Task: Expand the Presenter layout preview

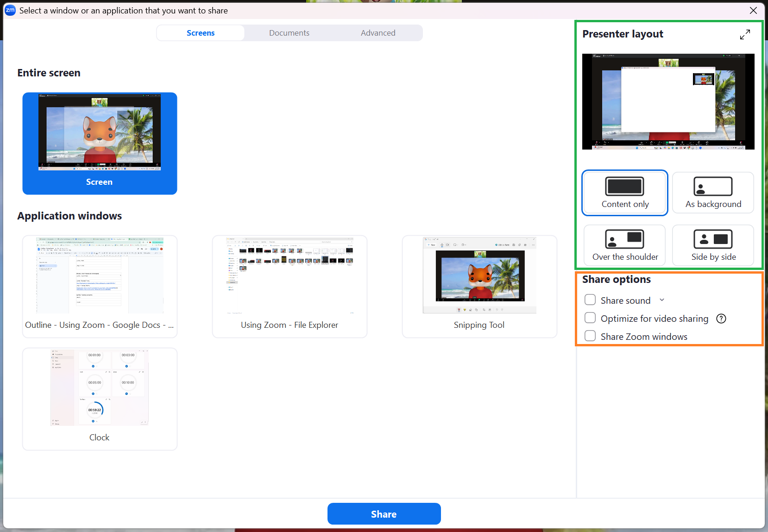Action: pos(745,34)
